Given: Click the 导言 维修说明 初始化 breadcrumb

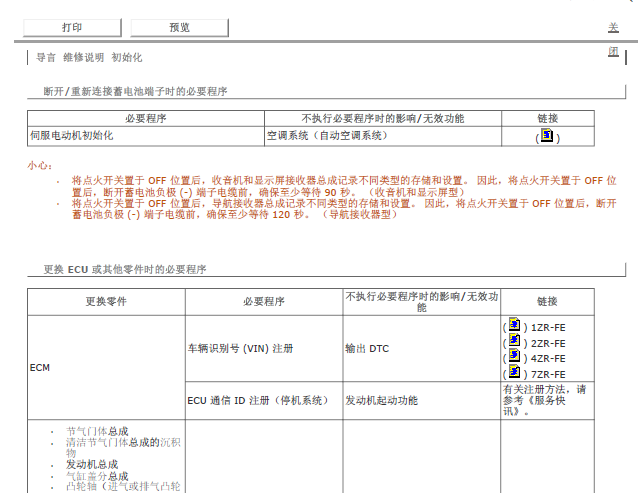Looking at the screenshot, I should [x=89, y=57].
